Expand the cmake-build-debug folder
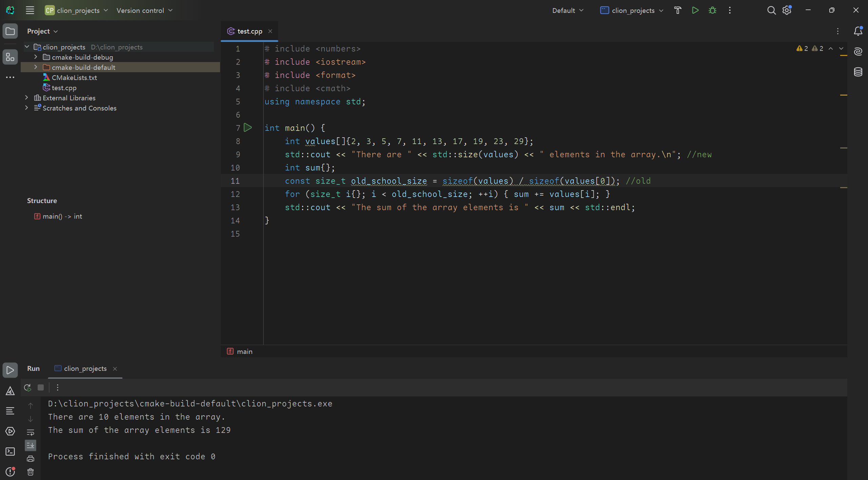The height and width of the screenshot is (480, 868). tap(36, 57)
